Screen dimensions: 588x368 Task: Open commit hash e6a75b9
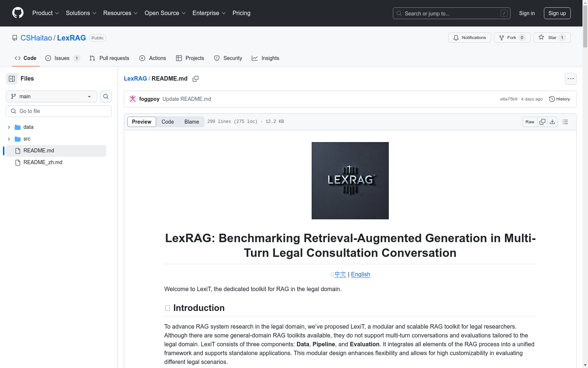click(509, 99)
